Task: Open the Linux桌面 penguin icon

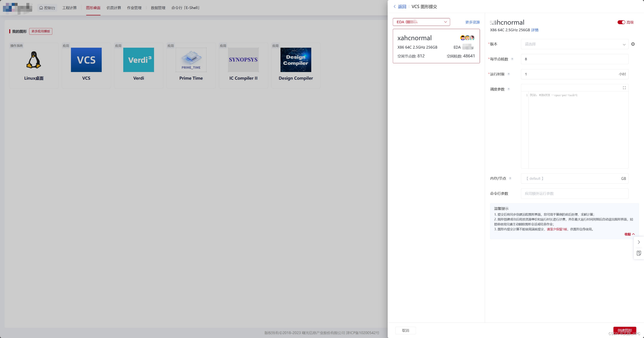Action: [34, 60]
